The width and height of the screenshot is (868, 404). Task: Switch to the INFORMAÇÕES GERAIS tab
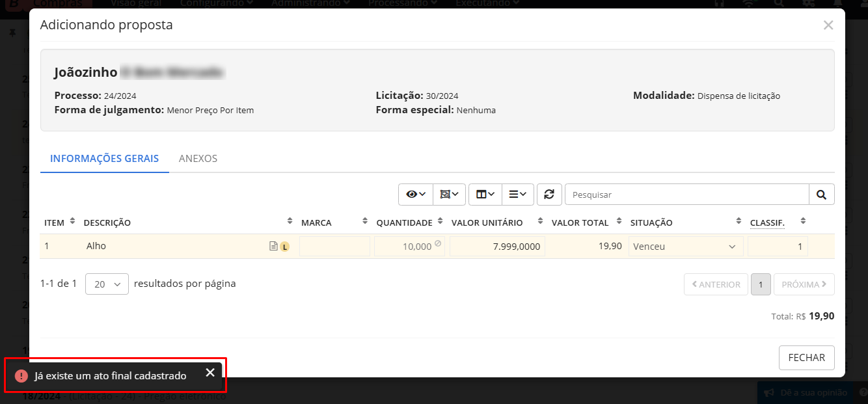click(105, 159)
